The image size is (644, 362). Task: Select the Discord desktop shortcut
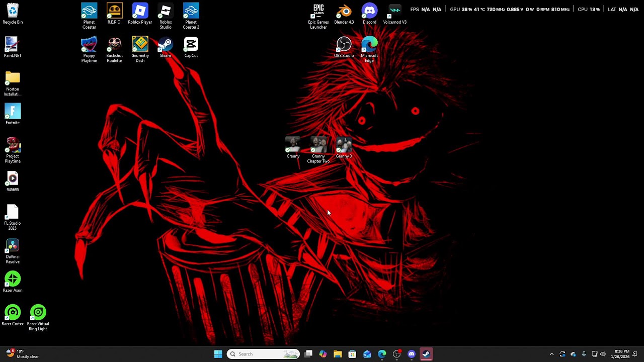369,14
